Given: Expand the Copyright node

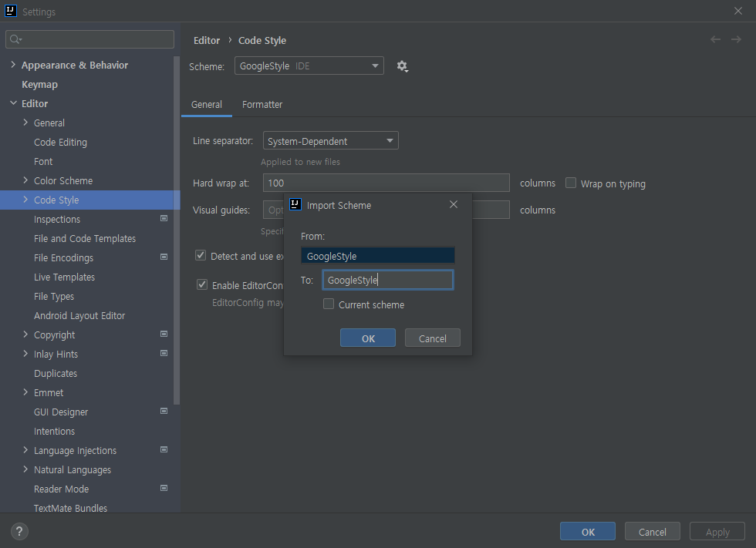Looking at the screenshot, I should click(25, 335).
